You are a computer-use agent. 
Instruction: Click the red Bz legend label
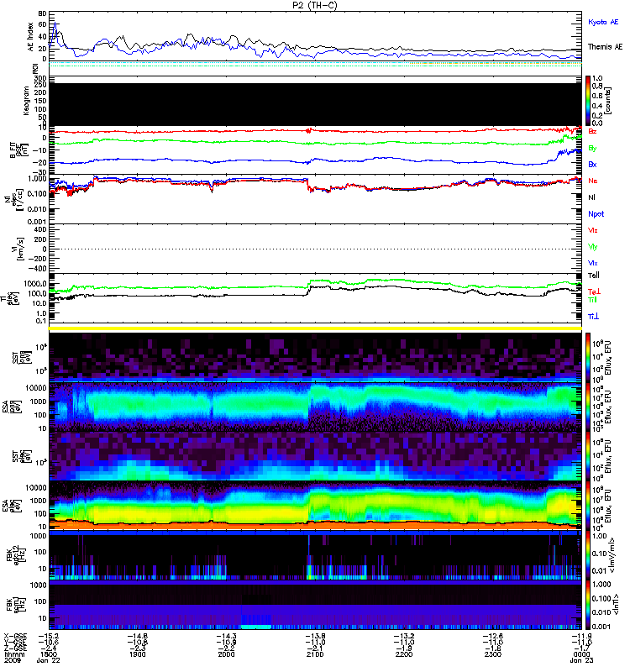592,131
